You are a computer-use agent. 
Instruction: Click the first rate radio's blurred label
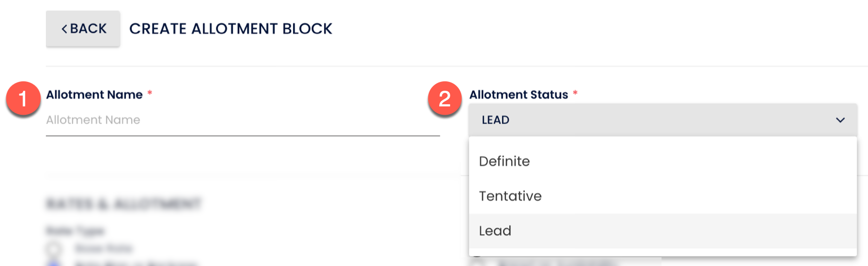103,248
